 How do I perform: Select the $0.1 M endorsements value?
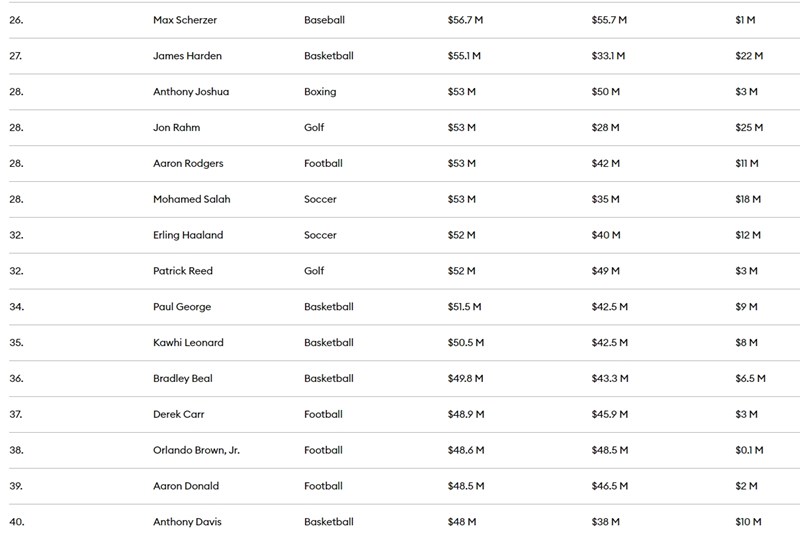[x=749, y=450]
